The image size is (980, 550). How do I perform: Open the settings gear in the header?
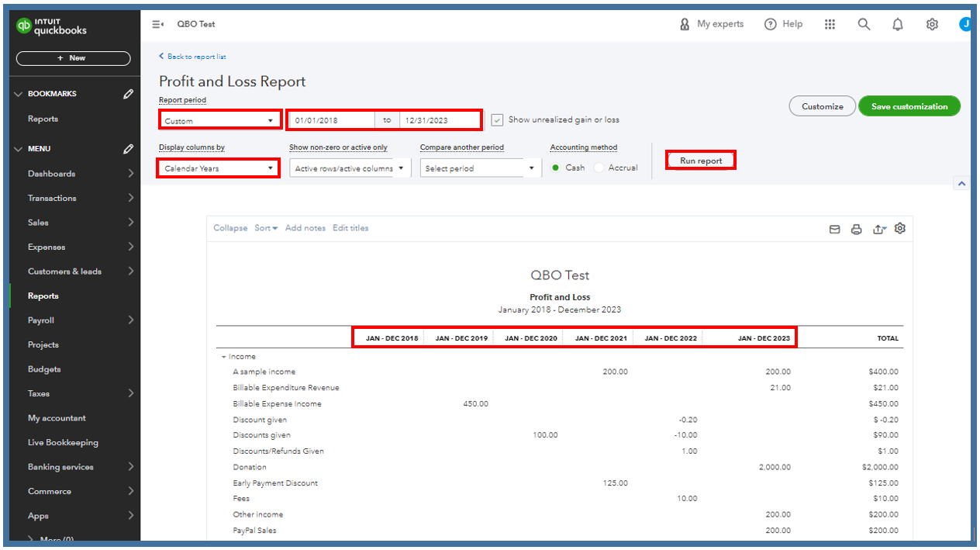click(932, 24)
